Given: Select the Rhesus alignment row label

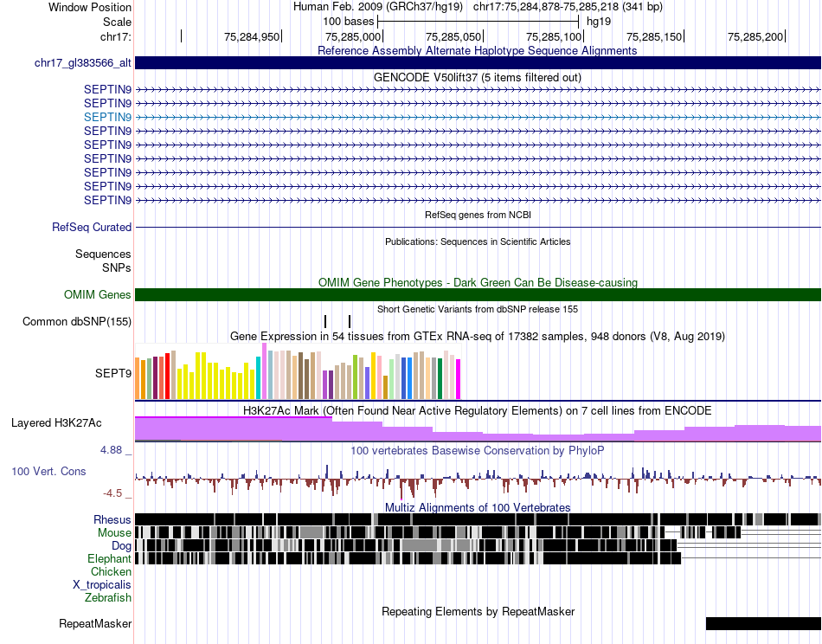Looking at the screenshot, I should 112,519.
